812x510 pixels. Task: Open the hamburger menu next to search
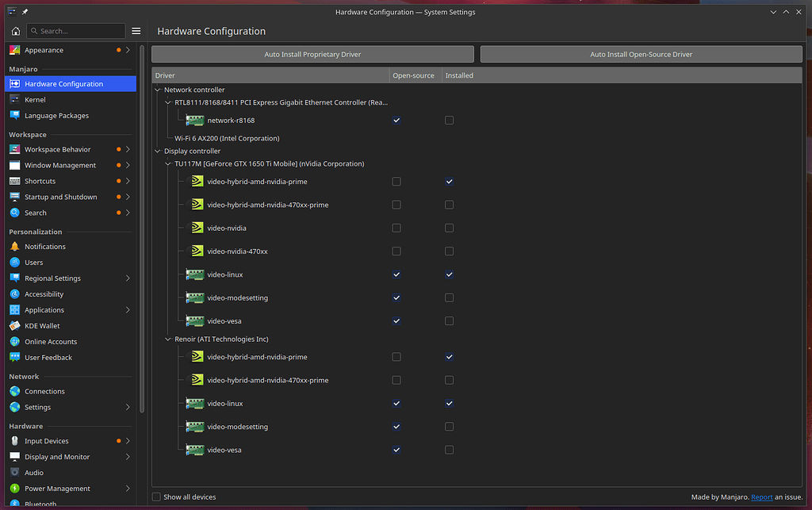pos(136,30)
